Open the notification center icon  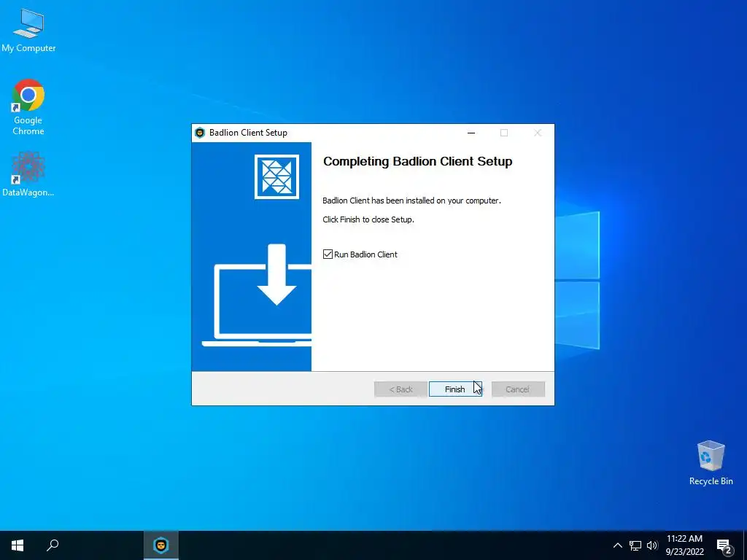[x=724, y=546]
